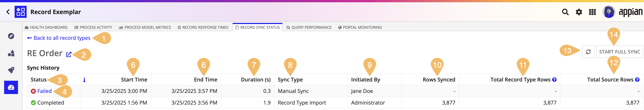Screen dimensions: 644x110
Task: Click the Total Record Type Rows header
Action: click(520, 79)
